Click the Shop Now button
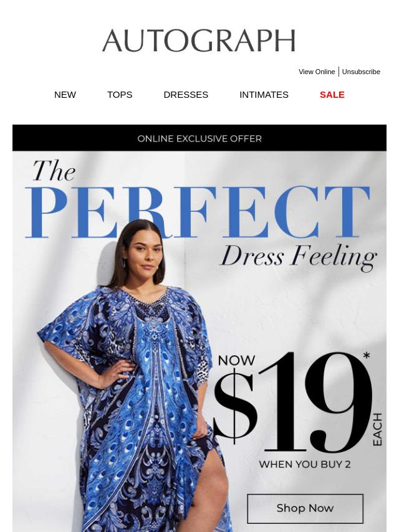The width and height of the screenshot is (399, 532). [x=305, y=508]
